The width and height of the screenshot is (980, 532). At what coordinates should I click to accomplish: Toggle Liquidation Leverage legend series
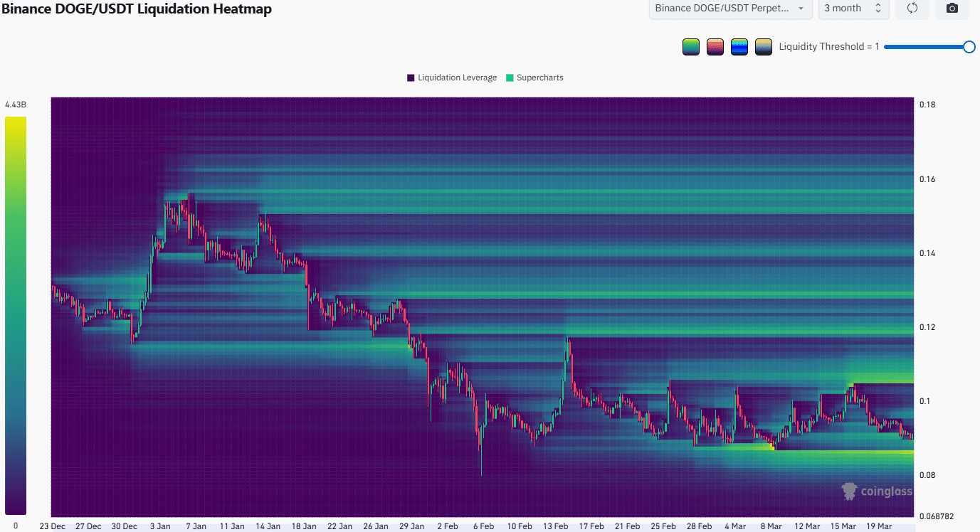(x=457, y=78)
